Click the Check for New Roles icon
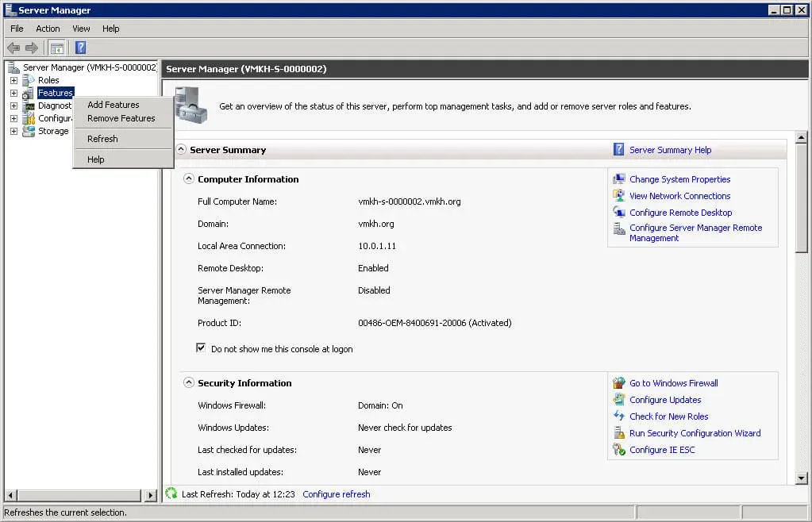The height and width of the screenshot is (522, 812). tap(619, 416)
